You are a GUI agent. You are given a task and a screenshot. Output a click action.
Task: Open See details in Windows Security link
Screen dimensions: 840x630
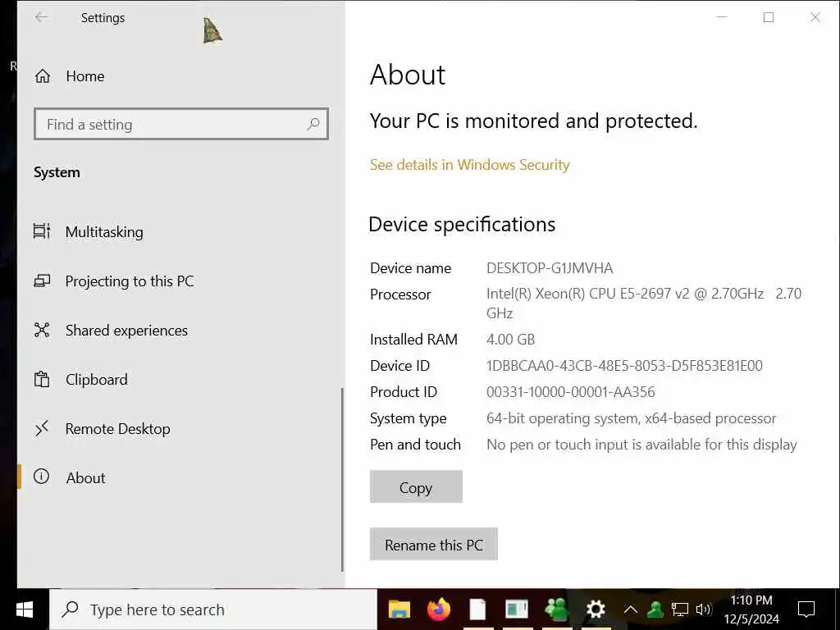click(x=469, y=165)
